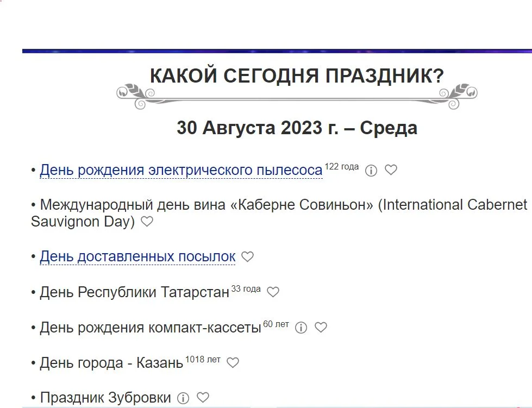Click the info icon next to День рождения электрического пылесоса
532x408 pixels.
[x=371, y=170]
